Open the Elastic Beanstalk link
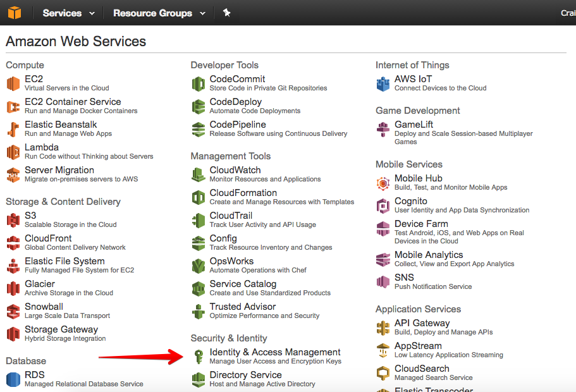576x392 pixels. coord(61,125)
